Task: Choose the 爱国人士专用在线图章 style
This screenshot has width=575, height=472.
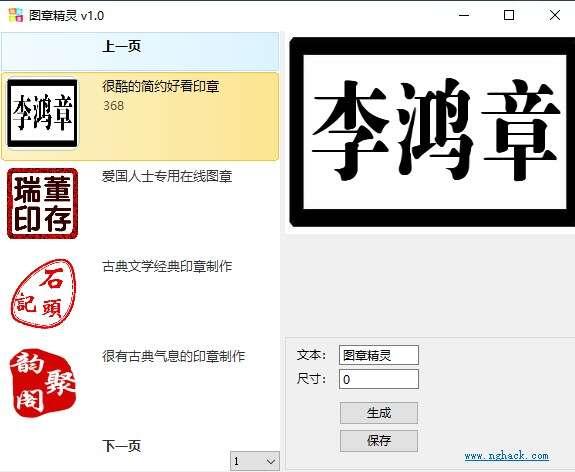Action: point(167,176)
